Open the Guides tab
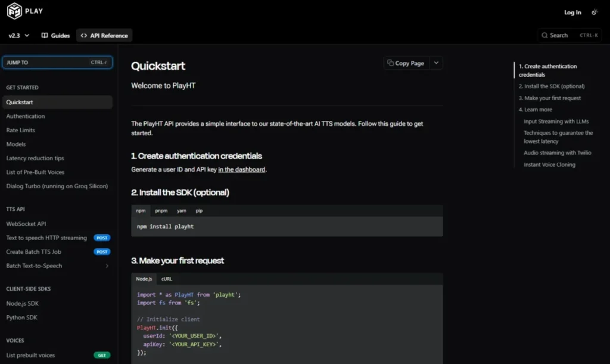The image size is (610, 364). (x=55, y=35)
